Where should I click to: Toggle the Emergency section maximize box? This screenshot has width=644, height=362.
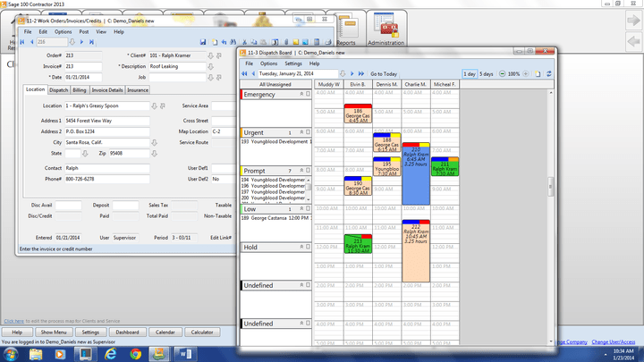click(x=307, y=94)
